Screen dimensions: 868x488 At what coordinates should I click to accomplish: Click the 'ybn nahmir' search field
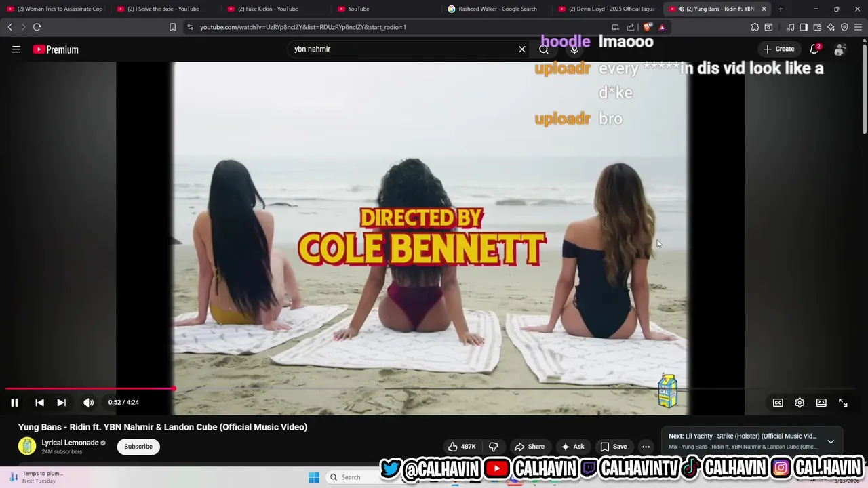(x=403, y=49)
